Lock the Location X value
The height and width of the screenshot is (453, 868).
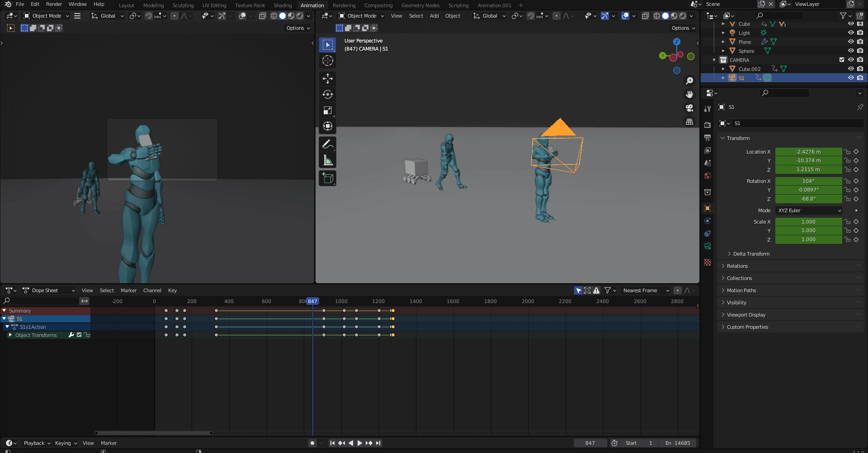tap(847, 152)
